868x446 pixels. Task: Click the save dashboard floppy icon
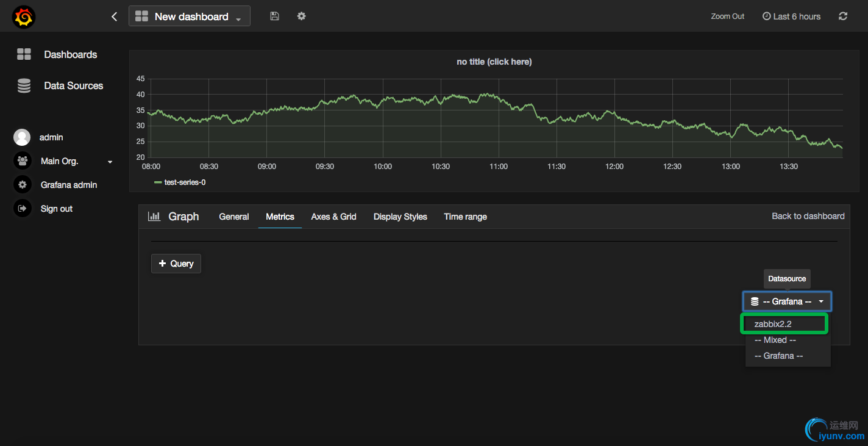[274, 16]
